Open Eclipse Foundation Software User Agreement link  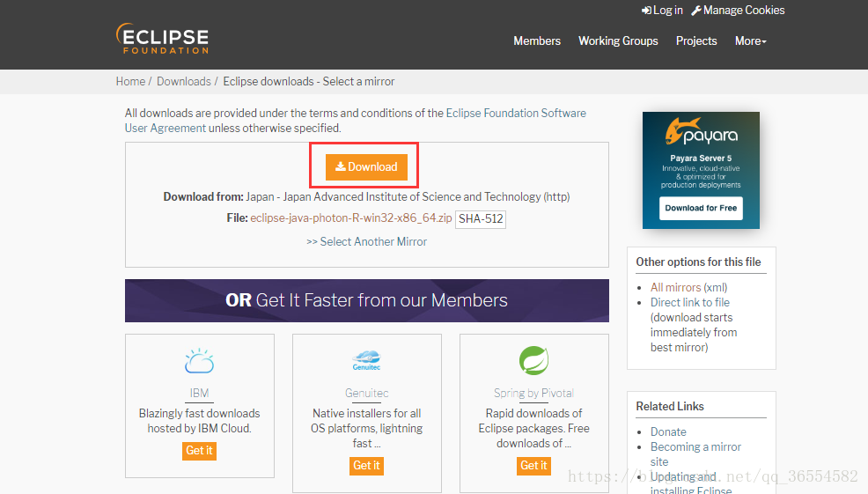click(356, 120)
